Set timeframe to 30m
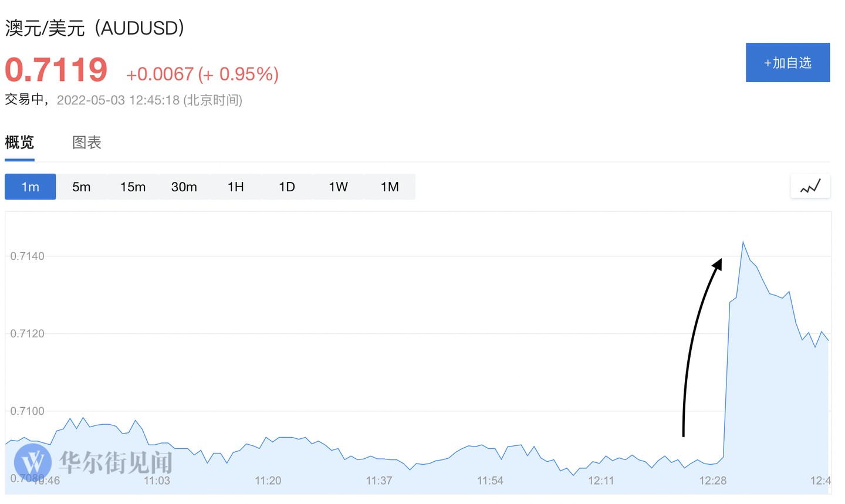 [x=184, y=187]
